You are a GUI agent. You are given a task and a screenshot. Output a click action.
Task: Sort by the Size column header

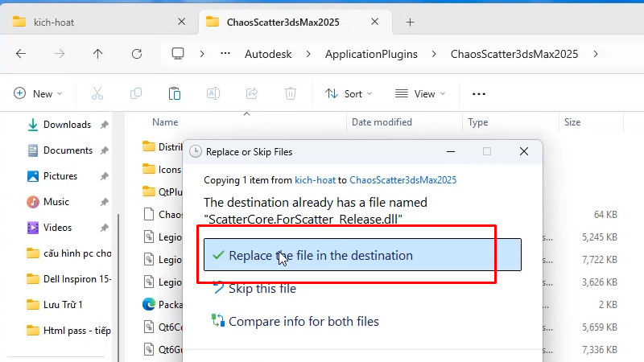572,122
